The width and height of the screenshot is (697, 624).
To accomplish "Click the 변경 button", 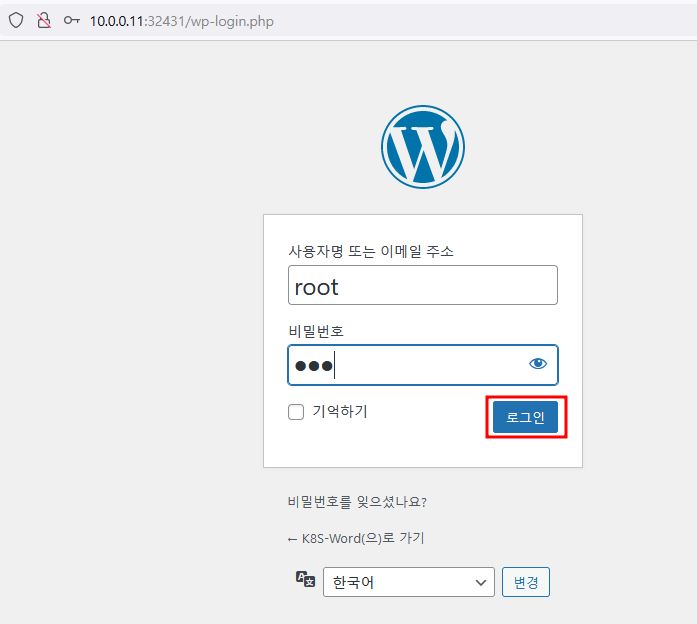I will 526,582.
